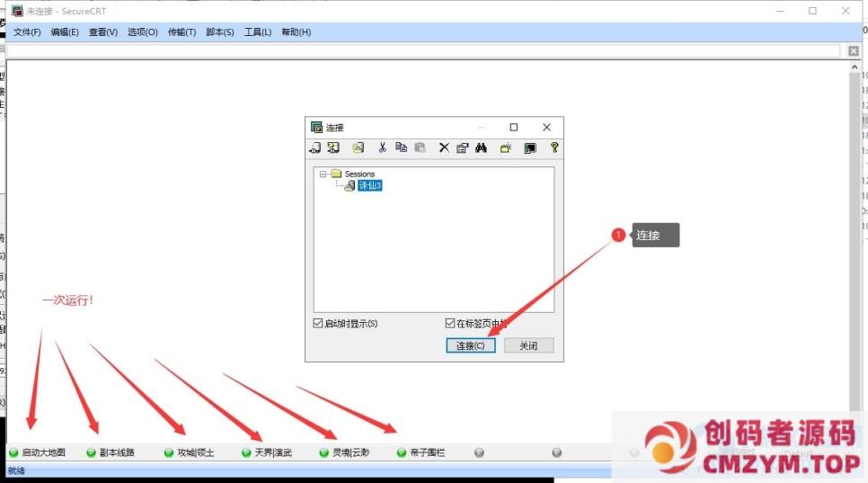Open the 帮助(H) menu
This screenshot has width=868, height=483.
[297, 32]
